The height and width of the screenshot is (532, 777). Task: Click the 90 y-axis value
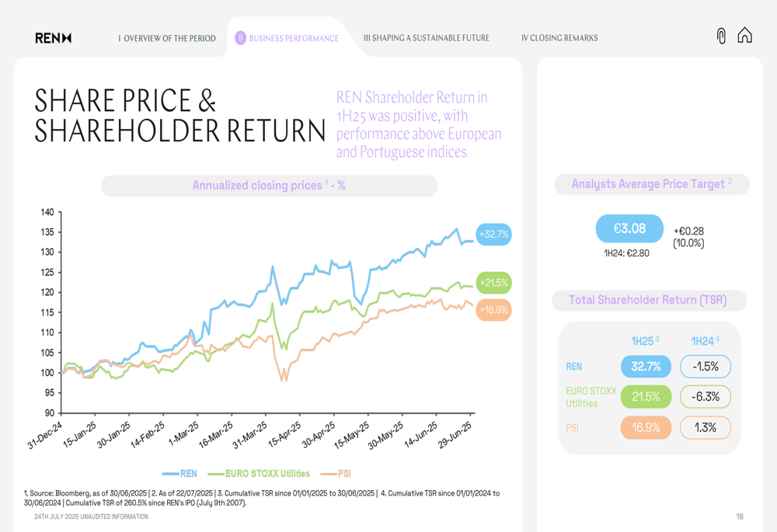point(49,412)
